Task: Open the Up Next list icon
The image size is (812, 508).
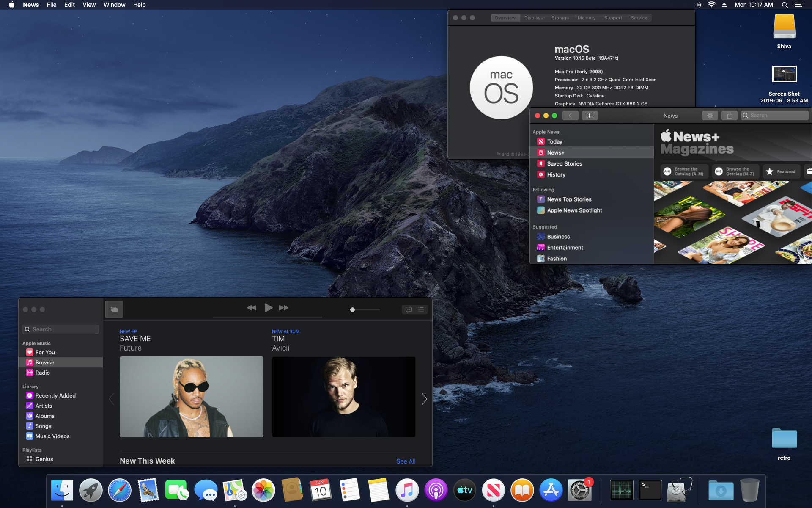Action: tap(421, 309)
